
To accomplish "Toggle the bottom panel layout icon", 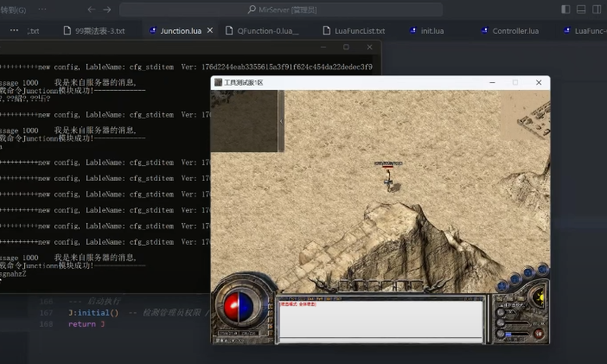I will (581, 10).
